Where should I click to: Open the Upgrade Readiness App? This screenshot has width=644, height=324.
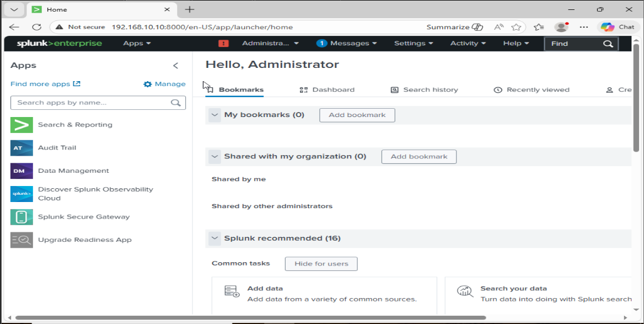point(84,240)
